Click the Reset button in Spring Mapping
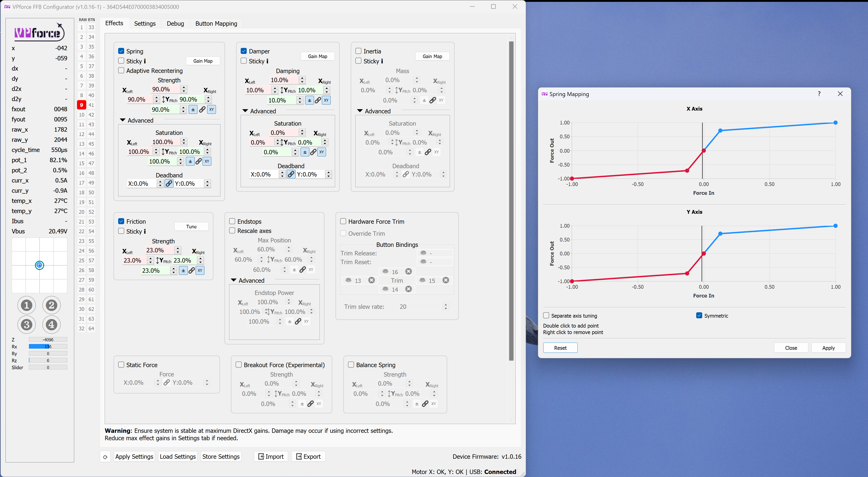The width and height of the screenshot is (868, 477). (x=560, y=347)
